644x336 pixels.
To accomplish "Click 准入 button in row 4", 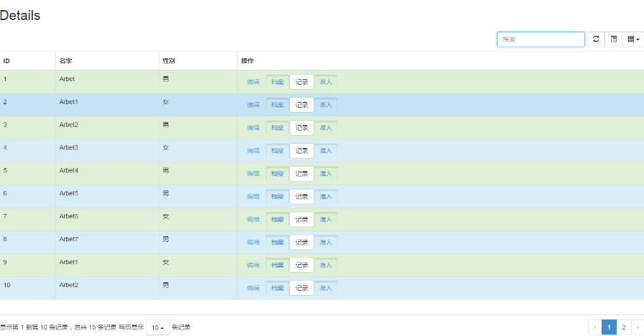I will tap(326, 151).
